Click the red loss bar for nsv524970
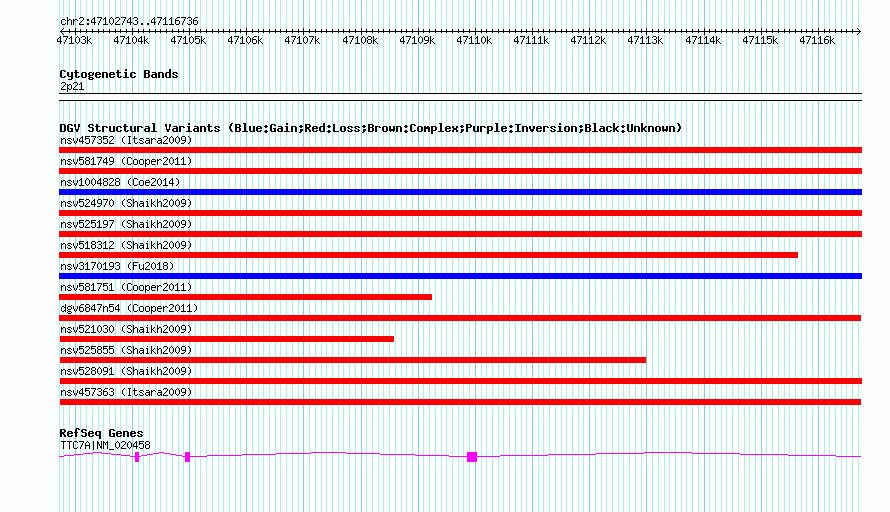 point(460,213)
